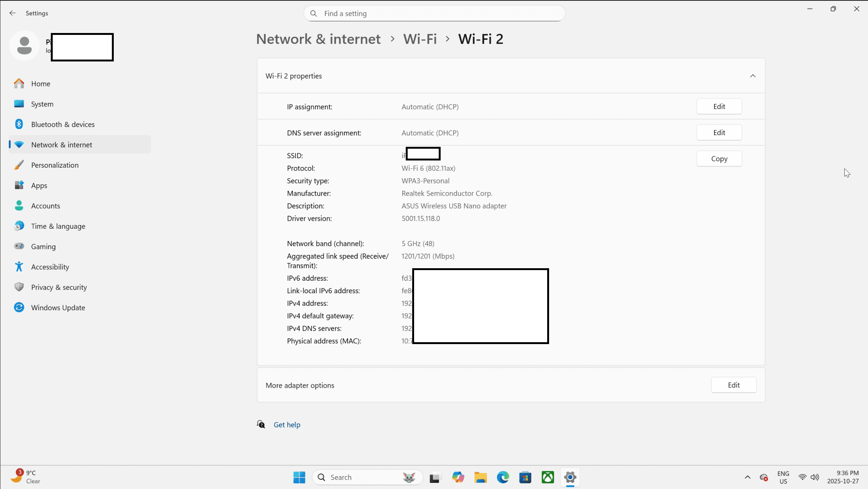Go to Accessibility settings
Screen dimensions: 868x489
point(50,267)
